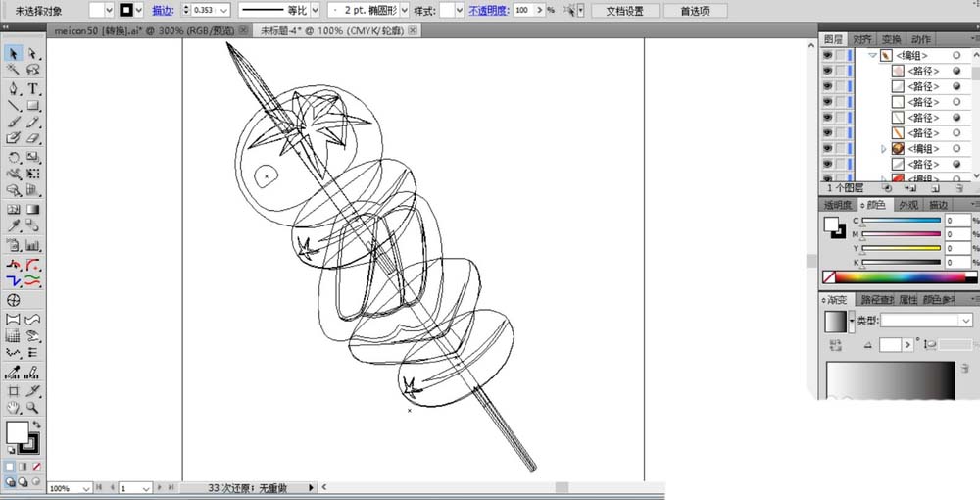Click the gradient ramp preview bar
Image resolution: width=980 pixels, height=500 pixels.
pos(891,379)
